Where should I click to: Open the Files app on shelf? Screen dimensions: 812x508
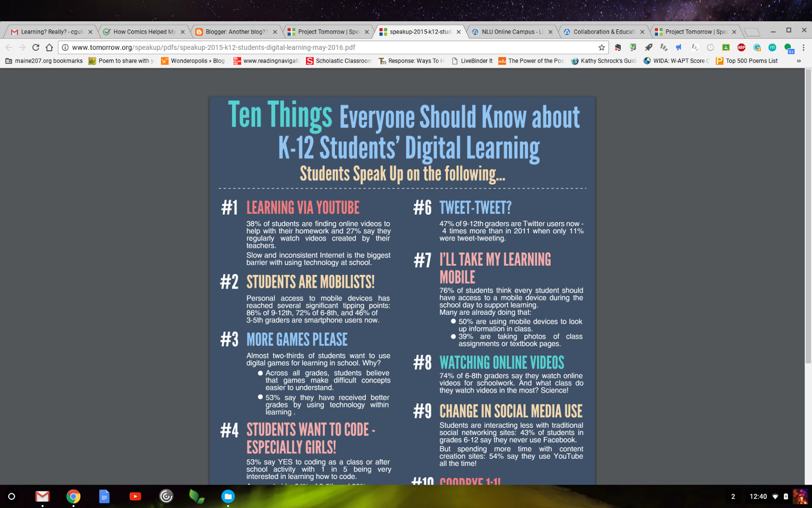point(228,496)
